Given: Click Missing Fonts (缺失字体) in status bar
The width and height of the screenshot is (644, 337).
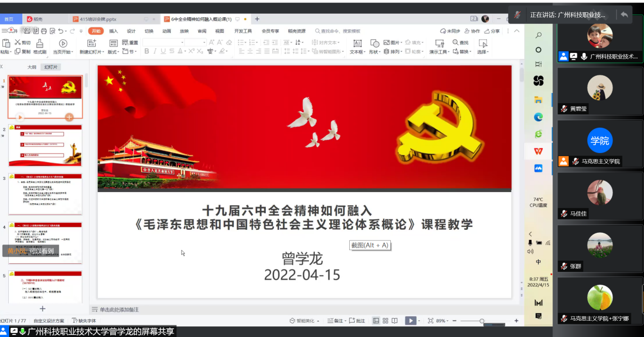Looking at the screenshot, I should tap(84, 321).
